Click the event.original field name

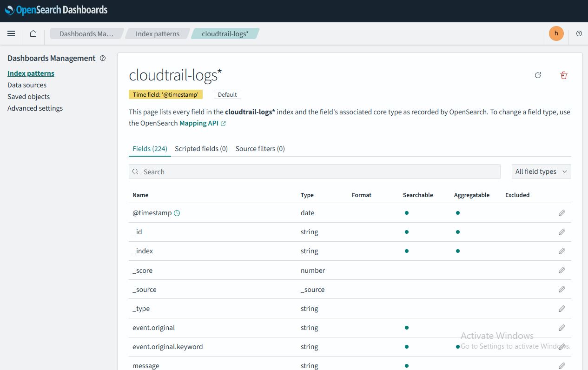tap(154, 328)
